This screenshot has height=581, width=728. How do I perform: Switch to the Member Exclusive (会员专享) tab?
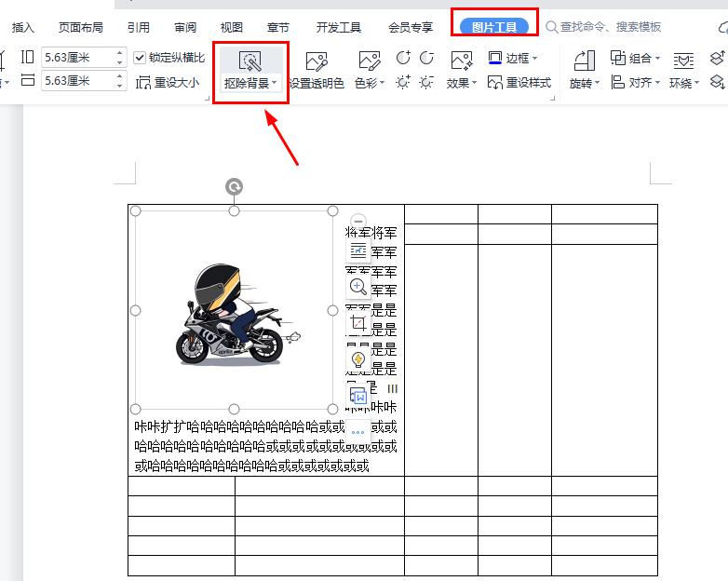click(x=411, y=27)
